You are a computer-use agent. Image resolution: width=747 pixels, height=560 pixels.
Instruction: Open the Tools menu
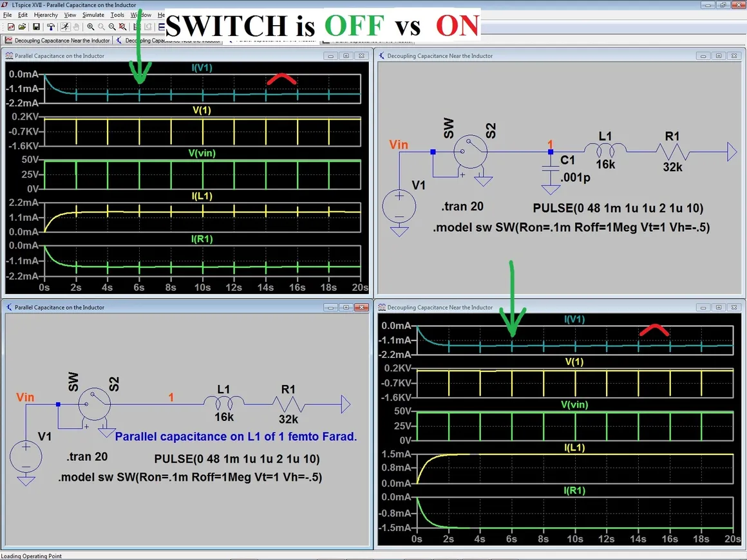[117, 15]
